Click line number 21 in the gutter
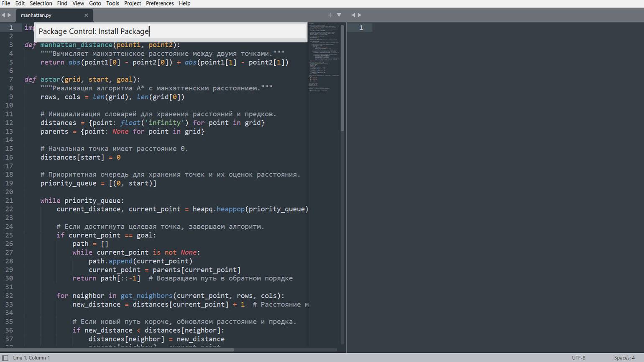Image resolution: width=644 pixels, height=362 pixels. click(x=9, y=201)
